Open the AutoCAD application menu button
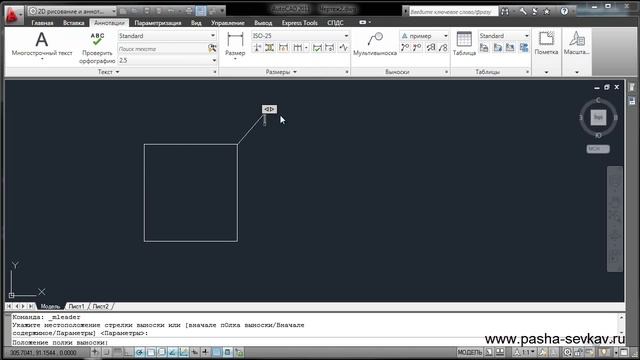The height and width of the screenshot is (360, 640). pyautogui.click(x=13, y=15)
